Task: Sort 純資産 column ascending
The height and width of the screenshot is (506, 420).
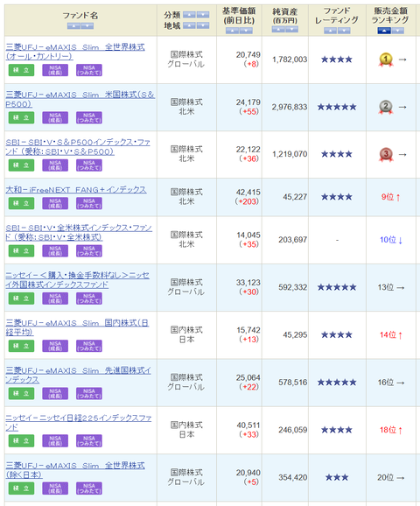Action: pos(278,30)
